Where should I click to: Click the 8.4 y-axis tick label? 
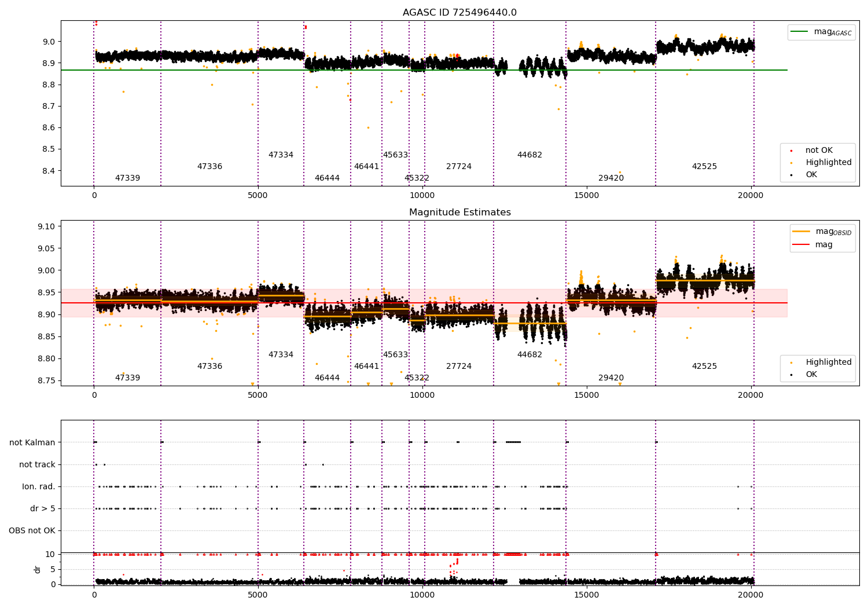[49, 171]
